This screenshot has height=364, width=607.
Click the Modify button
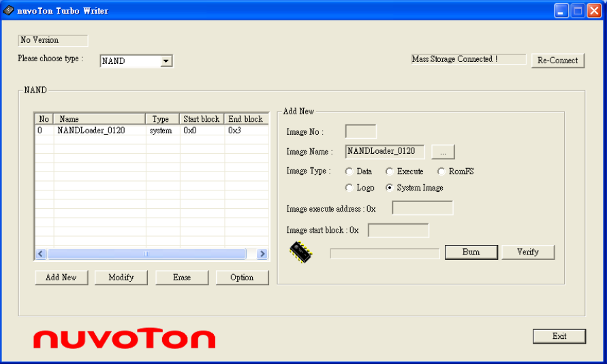pyautogui.click(x=121, y=278)
